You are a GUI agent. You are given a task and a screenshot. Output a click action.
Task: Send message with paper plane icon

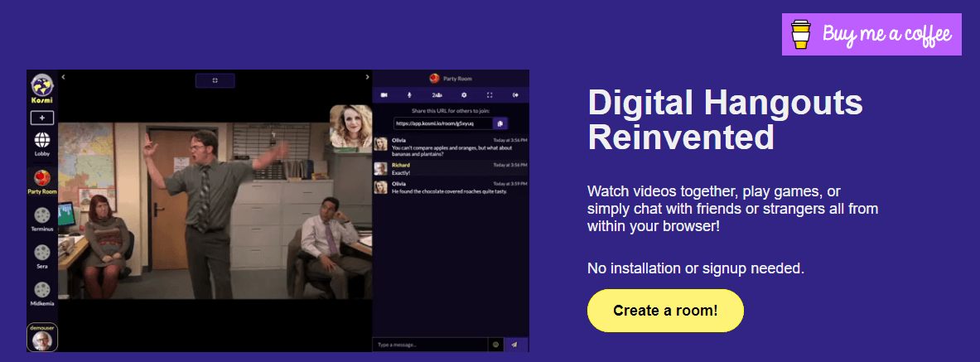(515, 345)
